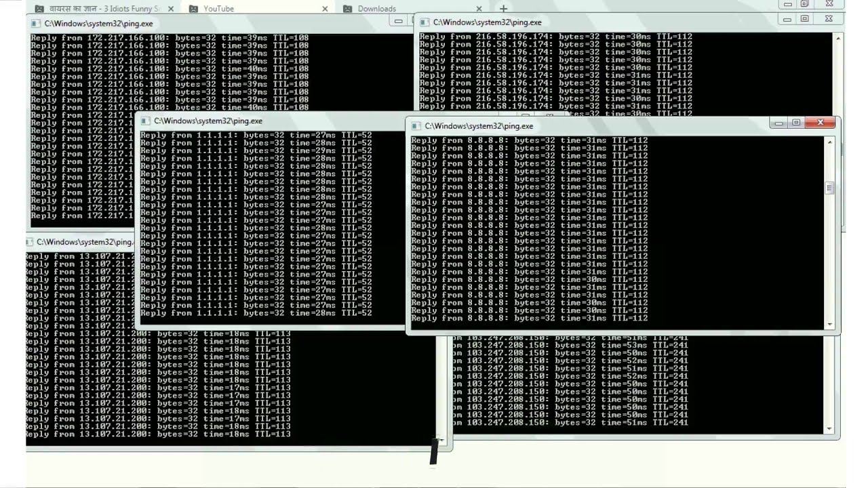Click the 29ms reply from 1.1.1.1

click(x=256, y=150)
